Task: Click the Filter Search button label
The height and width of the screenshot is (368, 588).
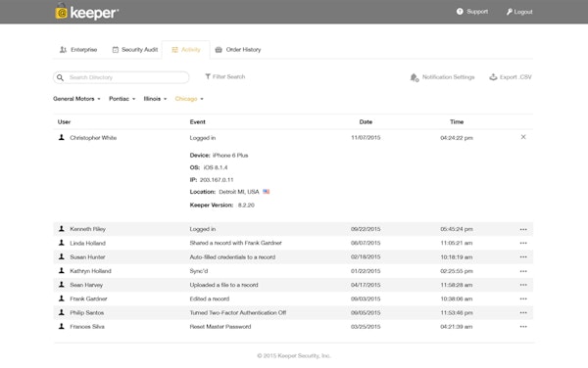Action: 228,76
